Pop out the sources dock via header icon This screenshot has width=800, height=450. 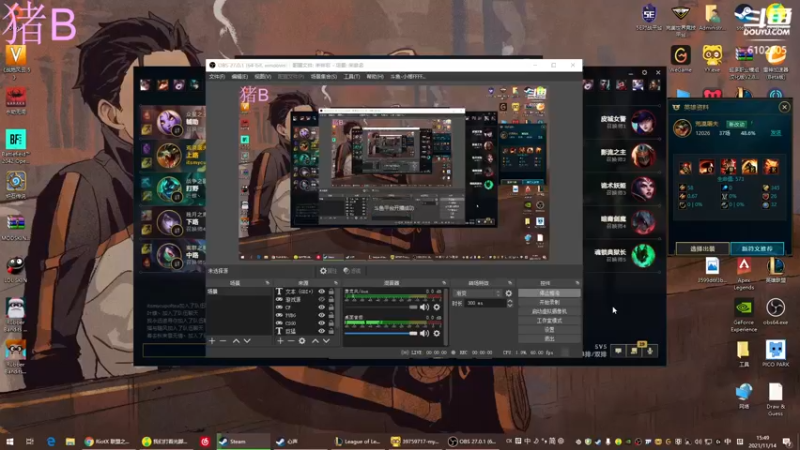(x=336, y=283)
